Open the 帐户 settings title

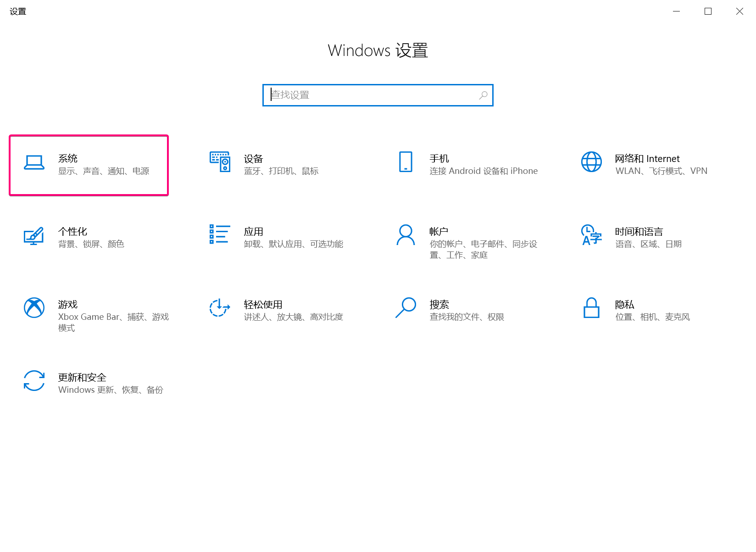coord(439,231)
